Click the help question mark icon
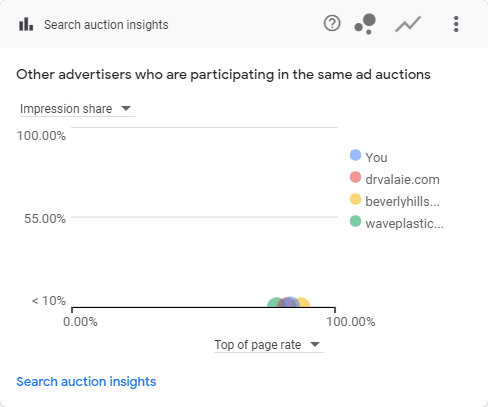Image resolution: width=488 pixels, height=407 pixels. [x=332, y=24]
